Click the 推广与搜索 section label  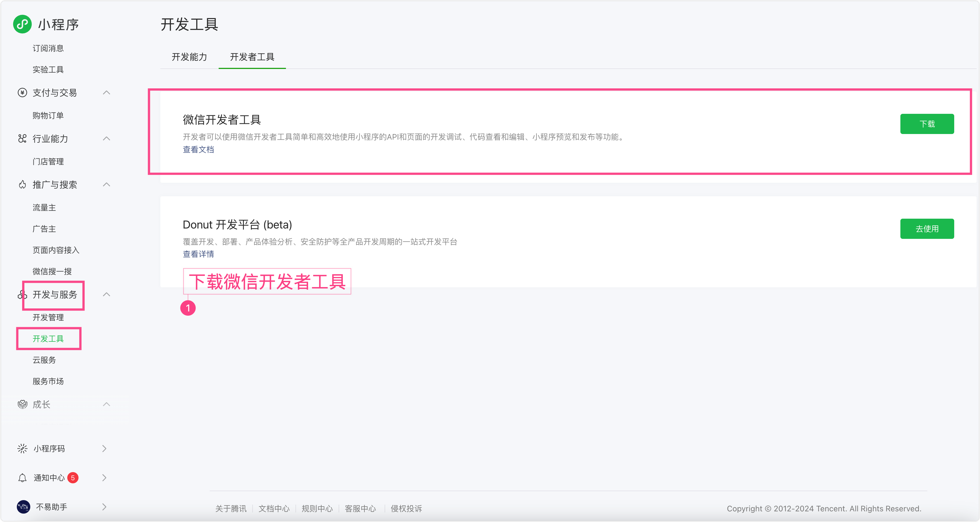tap(55, 184)
